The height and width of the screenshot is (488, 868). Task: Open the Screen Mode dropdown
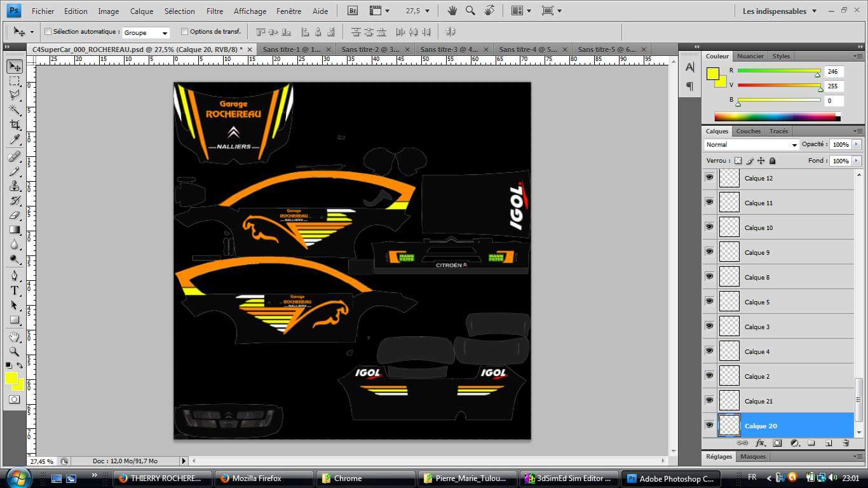tap(551, 11)
